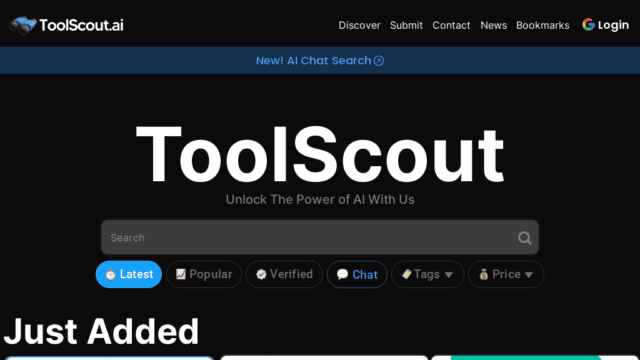Select the Popular filter
640x360 pixels.
[204, 274]
